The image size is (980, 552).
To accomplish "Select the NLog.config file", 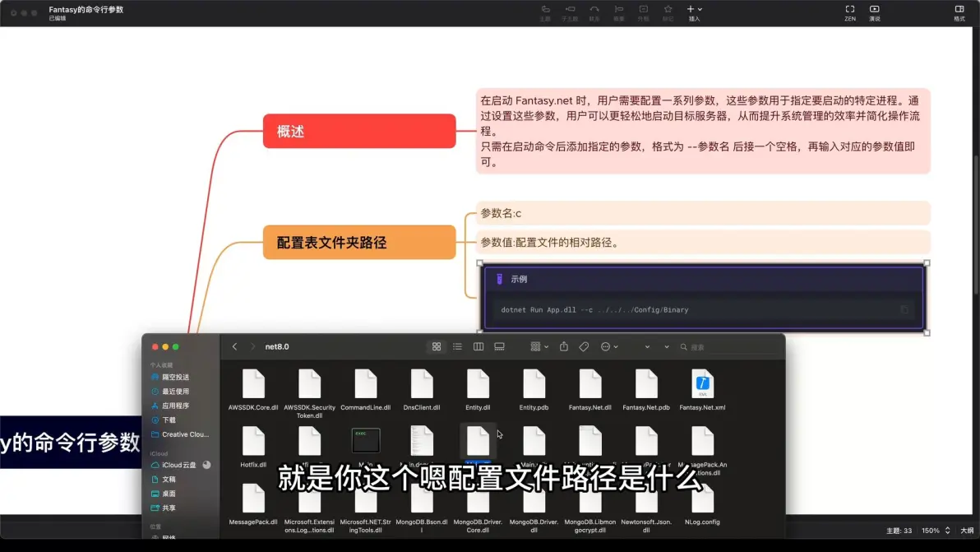I will click(x=702, y=504).
